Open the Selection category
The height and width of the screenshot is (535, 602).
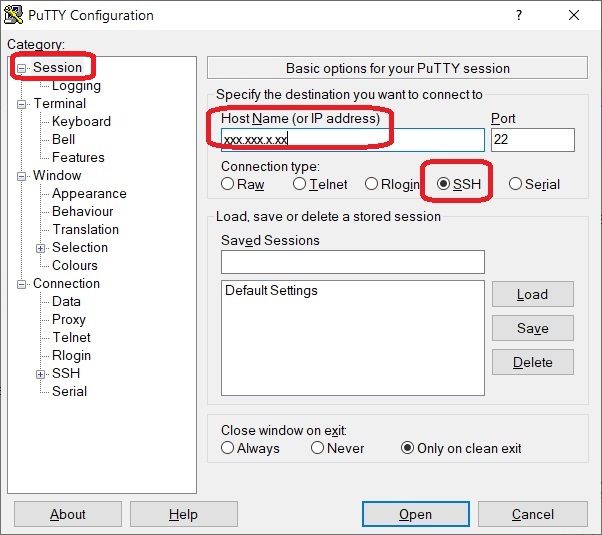(x=80, y=247)
